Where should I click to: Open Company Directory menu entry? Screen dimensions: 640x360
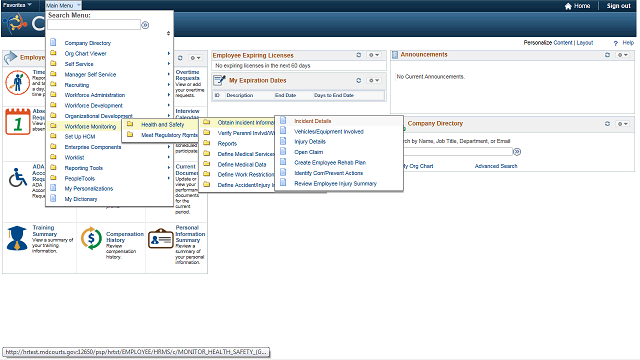pyautogui.click(x=87, y=43)
